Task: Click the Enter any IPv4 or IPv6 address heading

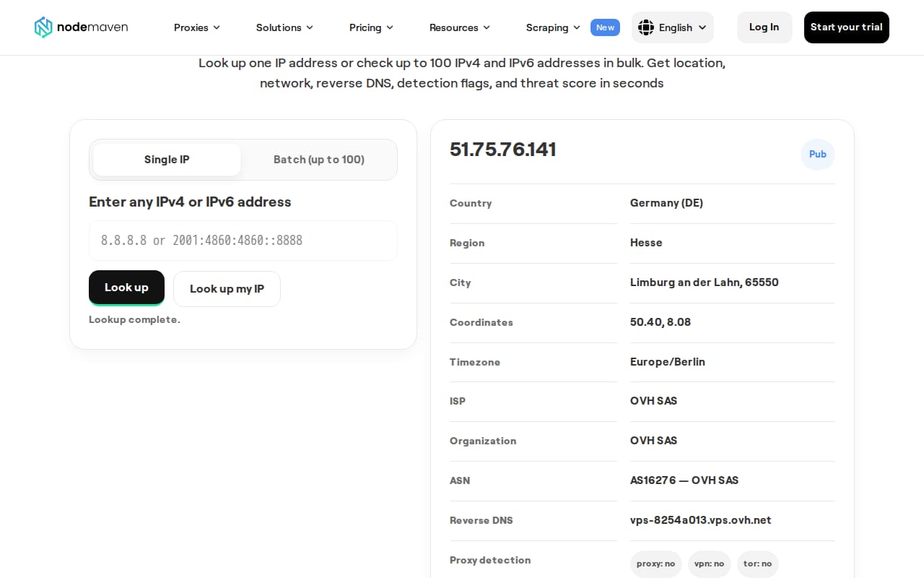Action: click(190, 202)
